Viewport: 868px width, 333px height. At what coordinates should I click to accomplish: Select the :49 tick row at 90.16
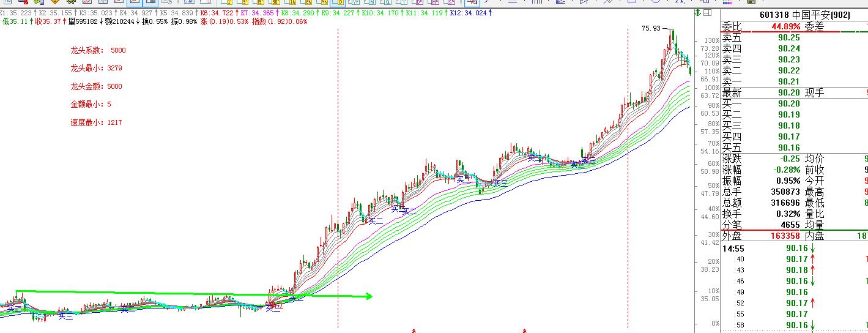[794, 292]
